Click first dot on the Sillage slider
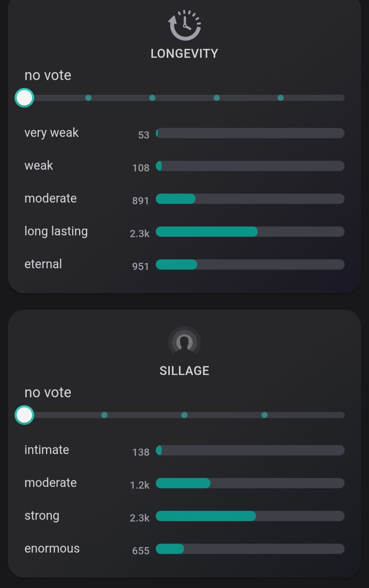The height and width of the screenshot is (588, 369). pos(104,415)
